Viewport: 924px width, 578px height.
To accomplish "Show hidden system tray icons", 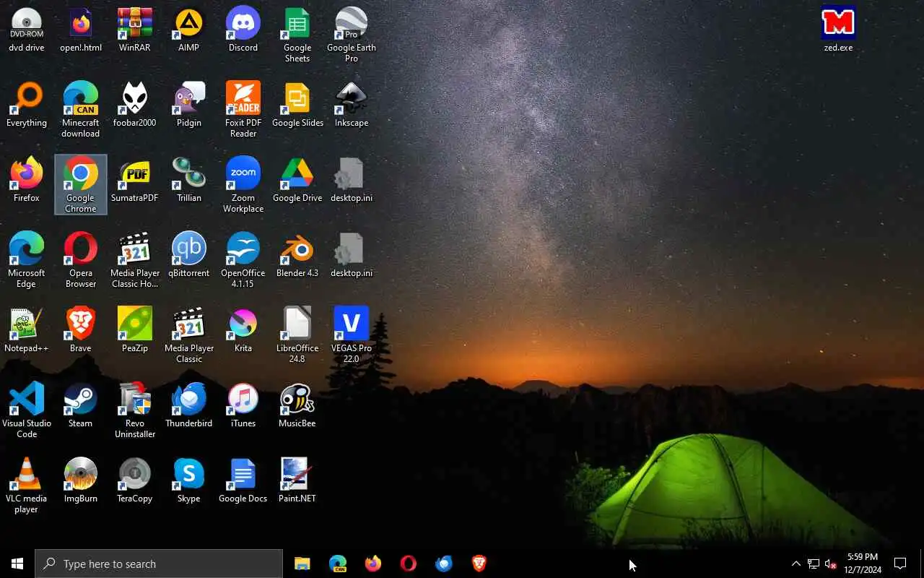I will pyautogui.click(x=796, y=564).
